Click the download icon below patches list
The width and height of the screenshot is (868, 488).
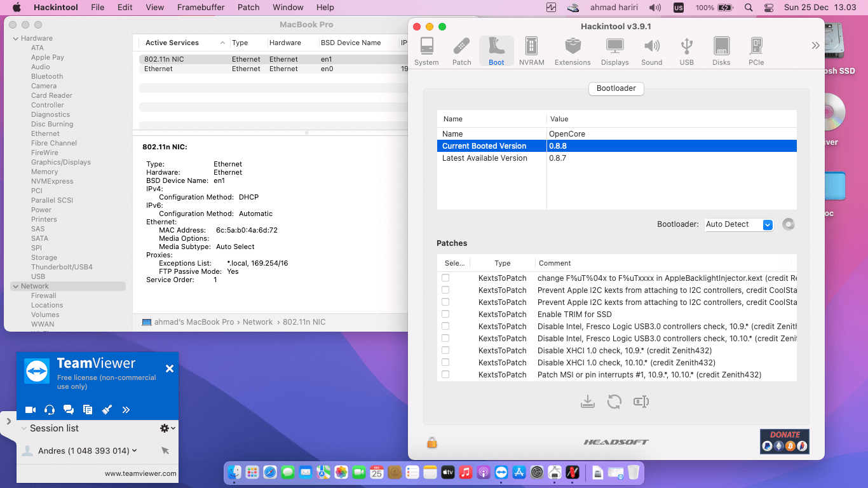(588, 402)
